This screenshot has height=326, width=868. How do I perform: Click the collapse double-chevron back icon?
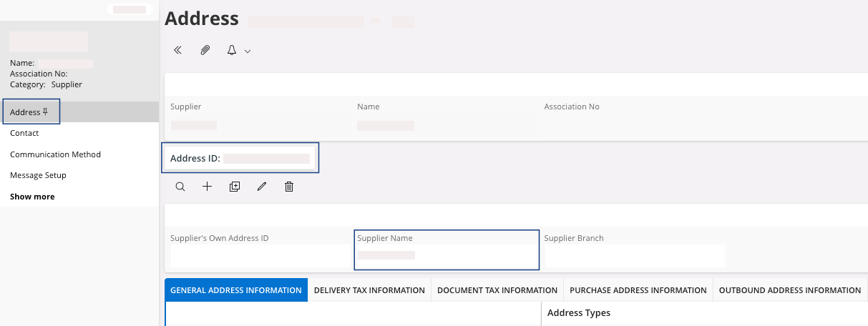pos(178,50)
